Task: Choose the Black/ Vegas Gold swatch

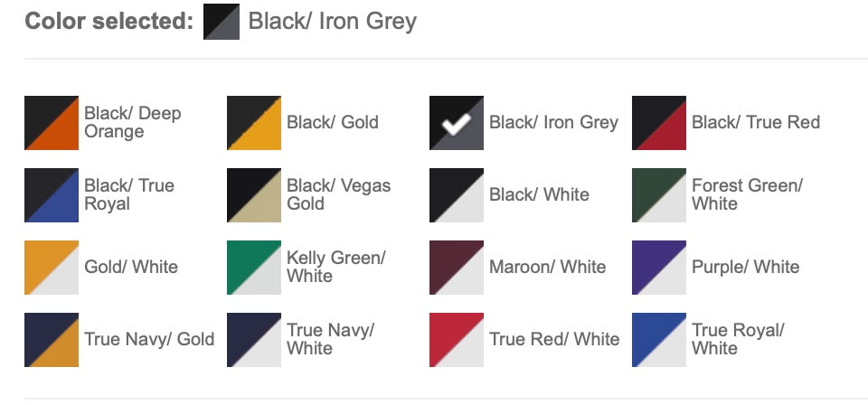Action: pyautogui.click(x=254, y=195)
